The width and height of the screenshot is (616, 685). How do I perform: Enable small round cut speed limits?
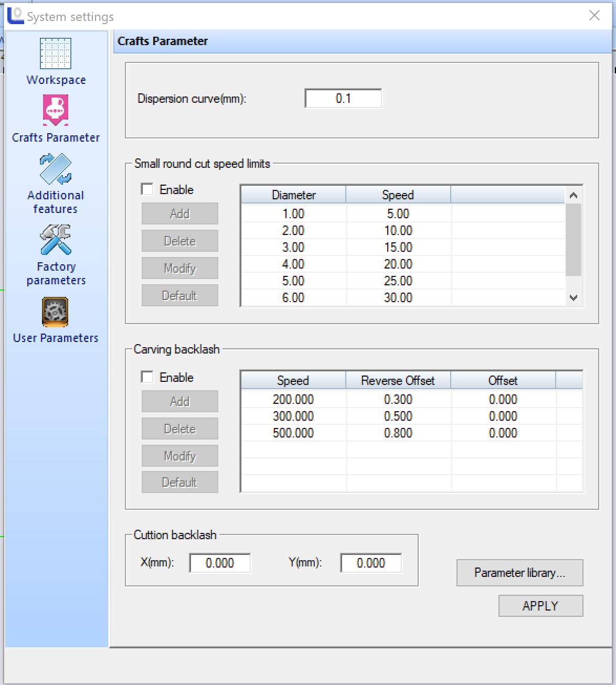pos(148,189)
